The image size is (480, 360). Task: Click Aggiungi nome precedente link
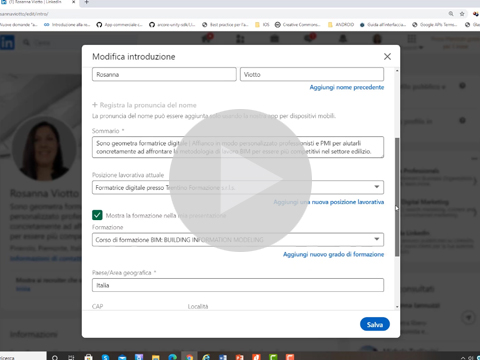point(347,87)
